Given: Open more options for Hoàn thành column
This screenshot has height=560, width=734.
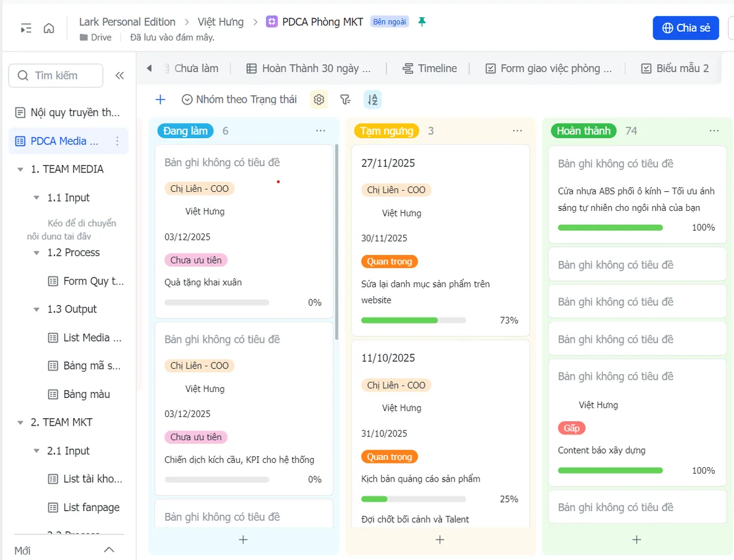Looking at the screenshot, I should [714, 131].
